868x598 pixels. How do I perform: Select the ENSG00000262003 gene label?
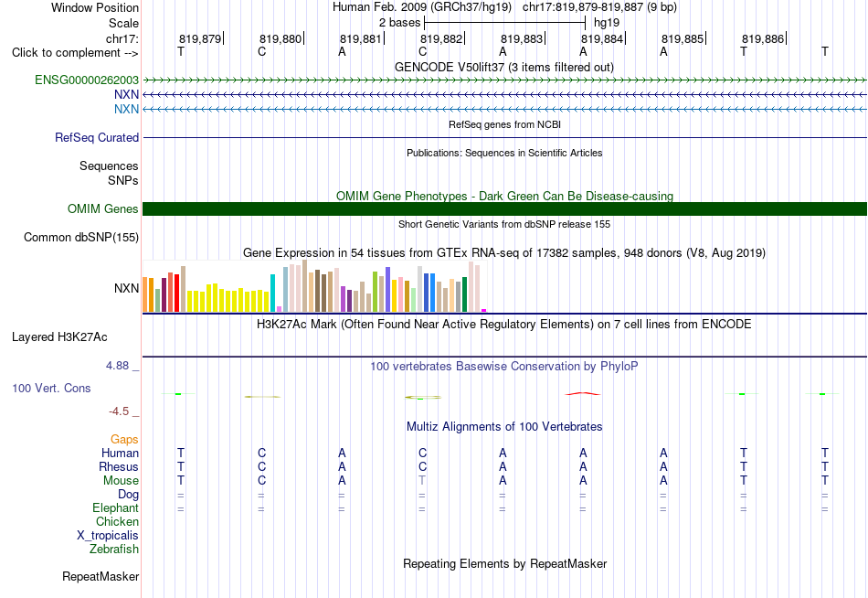tap(87, 80)
